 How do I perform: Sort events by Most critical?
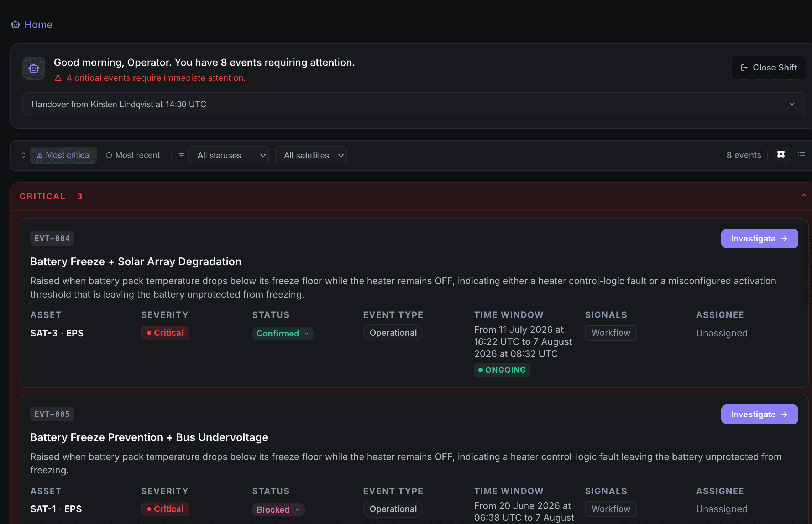coord(63,155)
